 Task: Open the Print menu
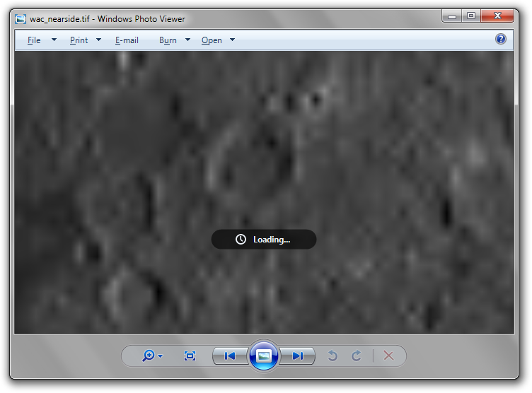(79, 40)
